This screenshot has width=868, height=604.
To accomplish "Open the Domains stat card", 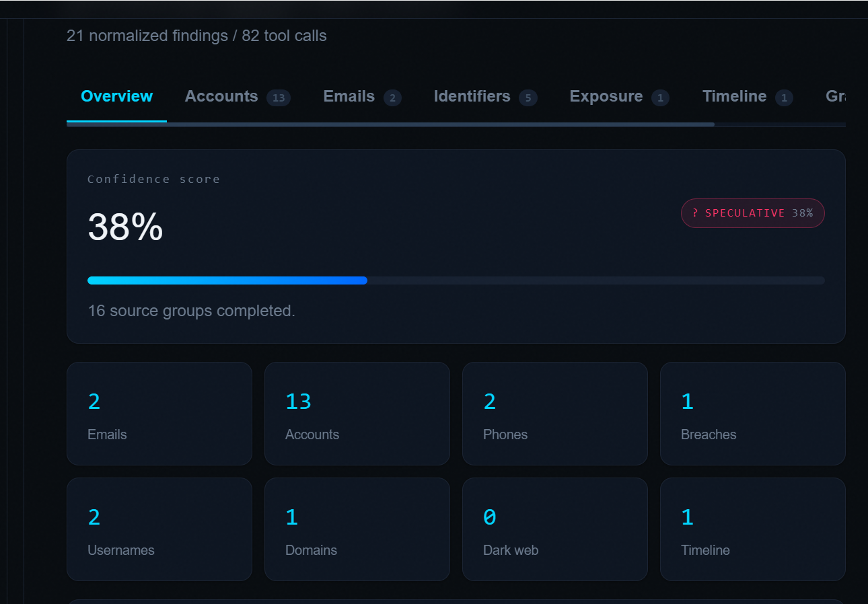I will click(357, 529).
